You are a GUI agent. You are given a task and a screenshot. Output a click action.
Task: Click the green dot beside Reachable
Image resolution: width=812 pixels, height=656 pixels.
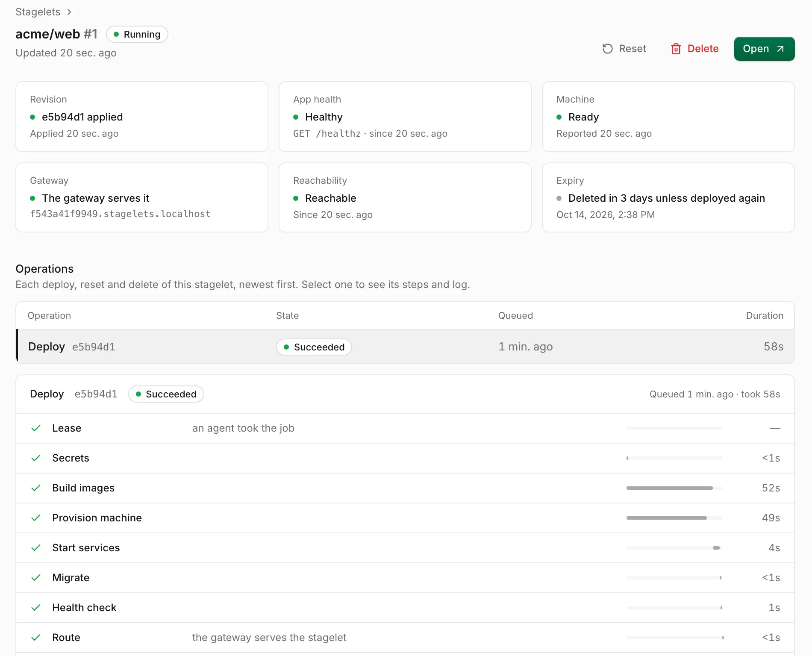pyautogui.click(x=296, y=198)
